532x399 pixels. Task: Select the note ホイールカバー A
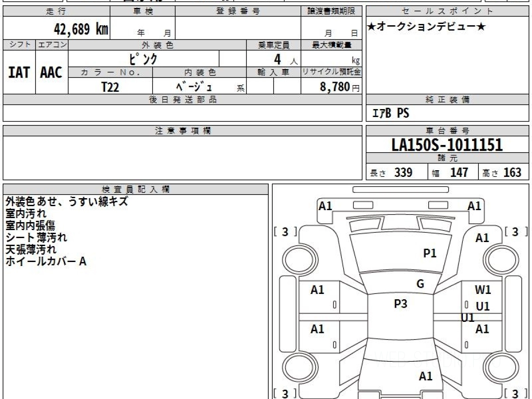(46, 261)
